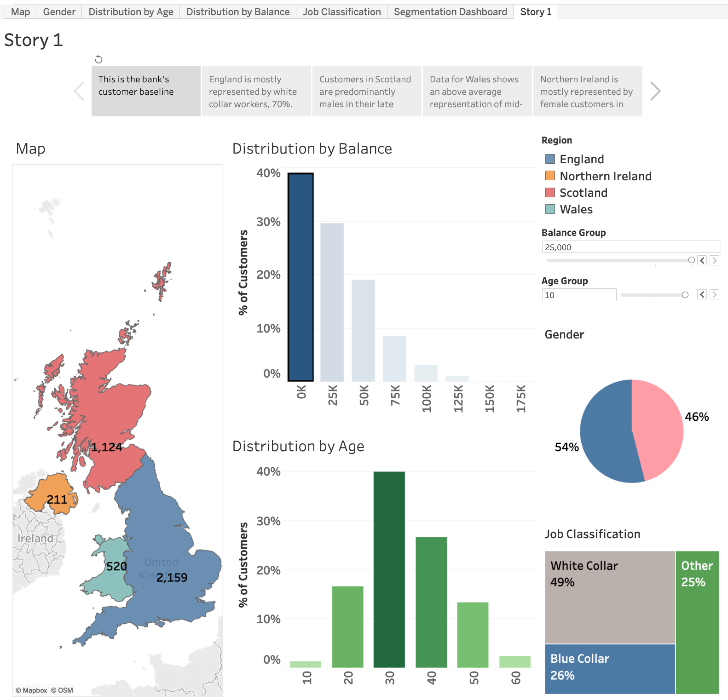
Task: Go to previous story point arrow
Action: (79, 91)
